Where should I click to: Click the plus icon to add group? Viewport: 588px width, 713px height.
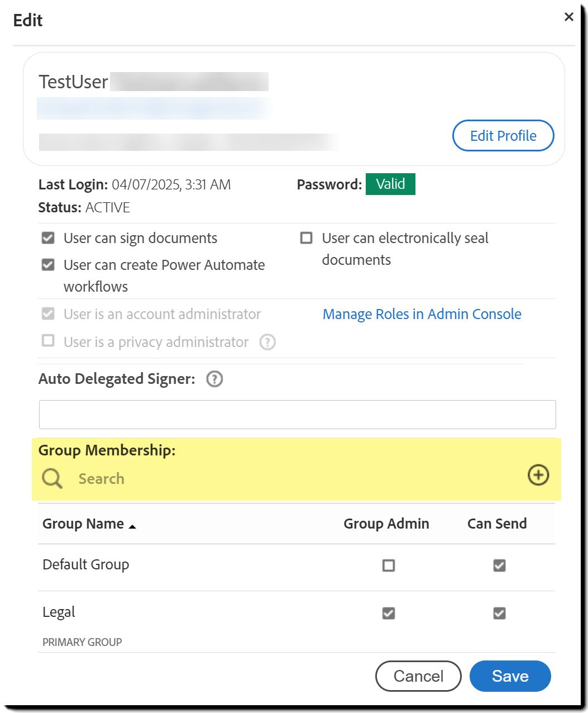538,476
